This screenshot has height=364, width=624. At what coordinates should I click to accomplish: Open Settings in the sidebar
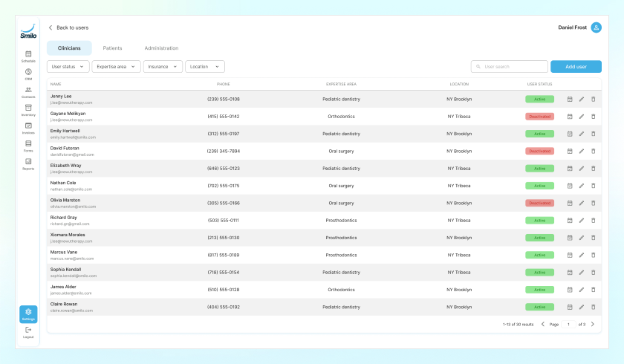tap(28, 314)
